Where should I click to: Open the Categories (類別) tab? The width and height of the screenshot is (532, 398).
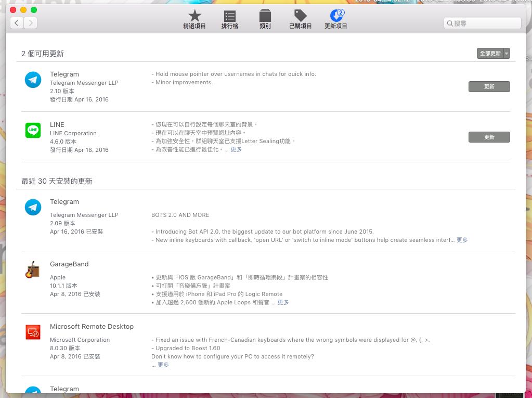pos(265,19)
